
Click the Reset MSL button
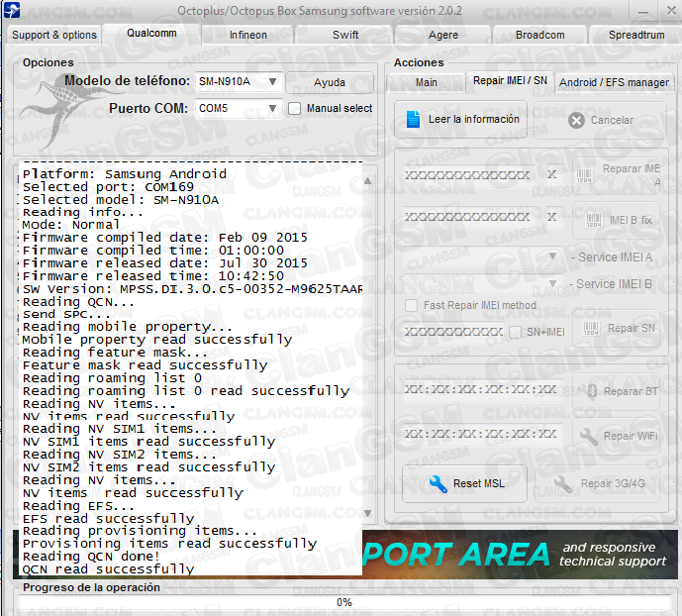(464, 483)
